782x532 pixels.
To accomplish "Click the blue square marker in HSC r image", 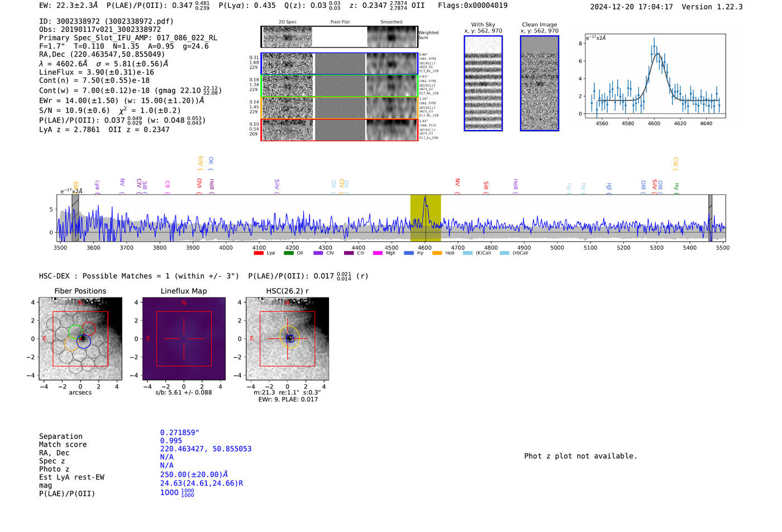I will point(289,338).
